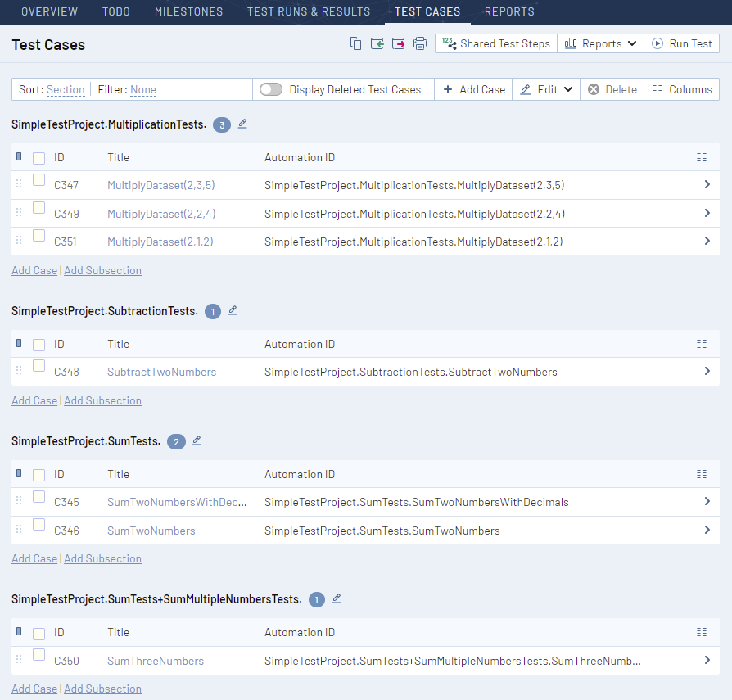Open column settings icon in SubtractionTests table
The image size is (732, 700).
tap(702, 344)
